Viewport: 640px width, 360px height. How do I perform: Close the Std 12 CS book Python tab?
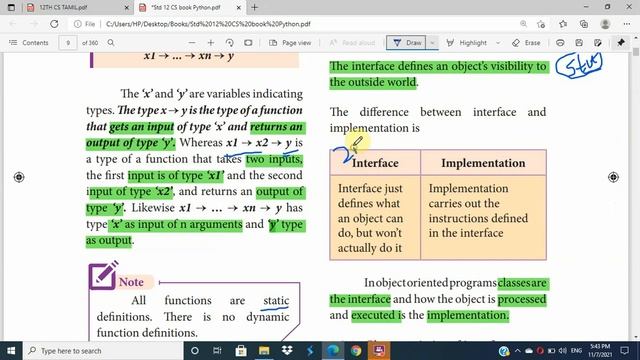(x=239, y=7)
